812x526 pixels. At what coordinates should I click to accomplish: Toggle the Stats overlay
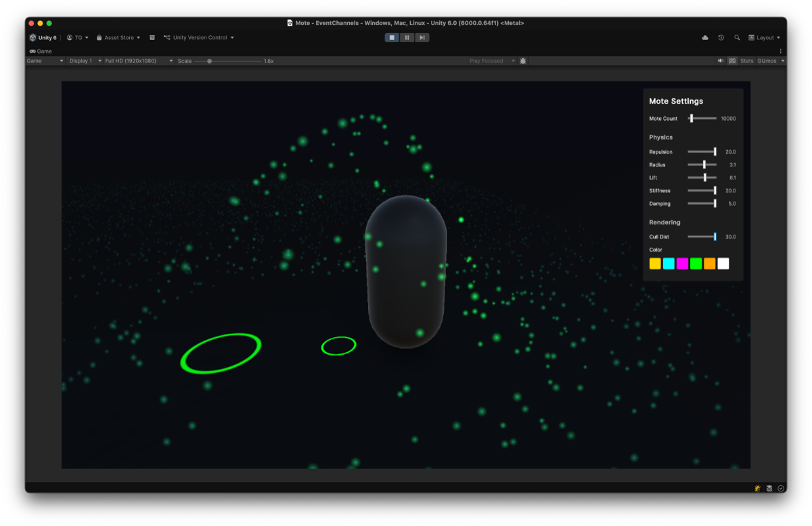point(746,61)
